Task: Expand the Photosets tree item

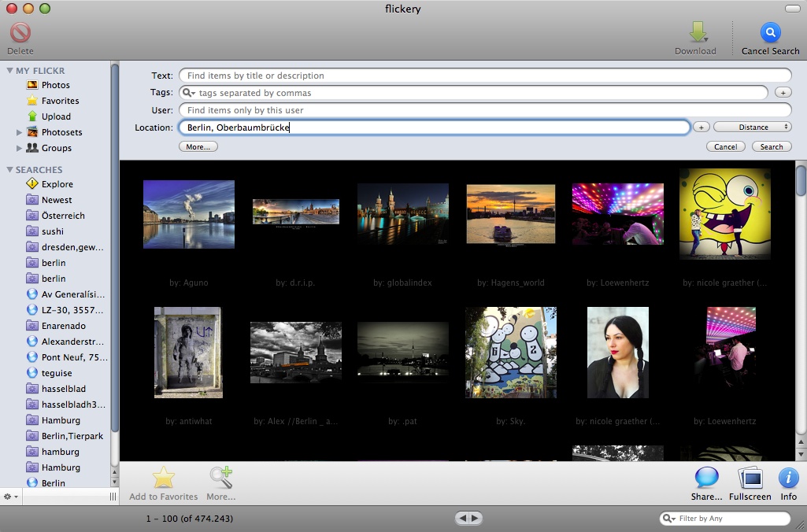Action: (20, 132)
